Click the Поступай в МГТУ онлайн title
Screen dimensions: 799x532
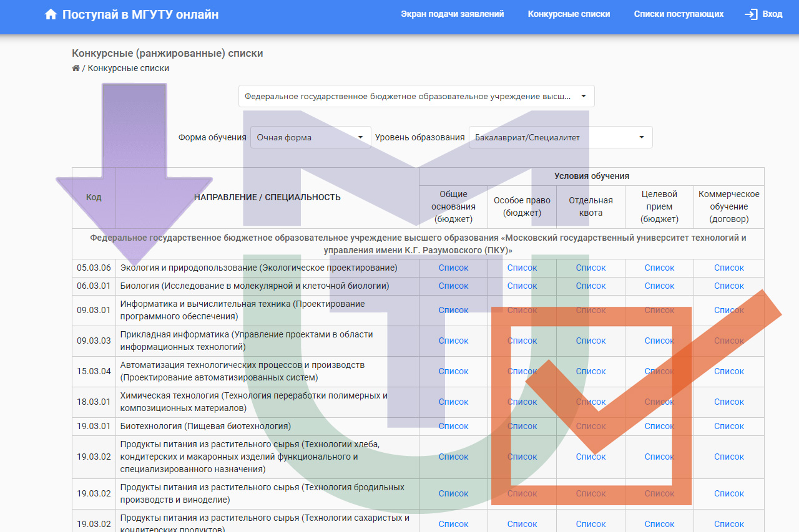(140, 14)
